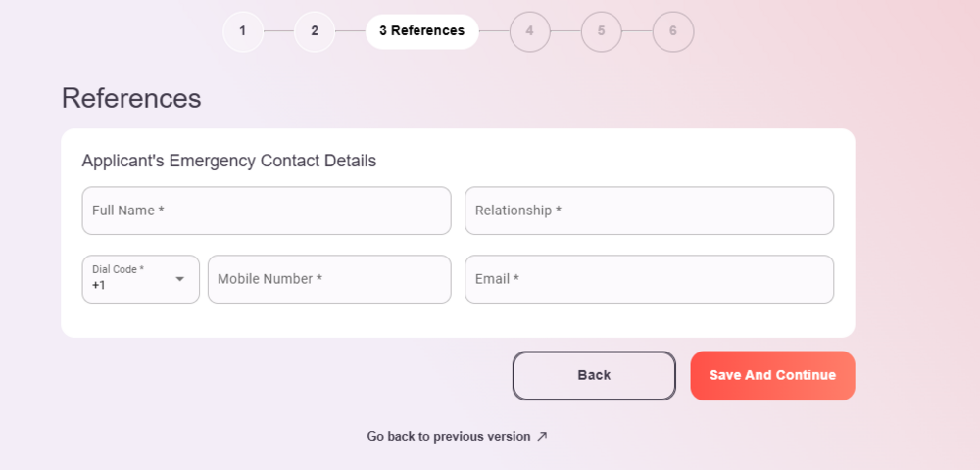
Task: Click Save And Continue
Action: click(x=772, y=376)
